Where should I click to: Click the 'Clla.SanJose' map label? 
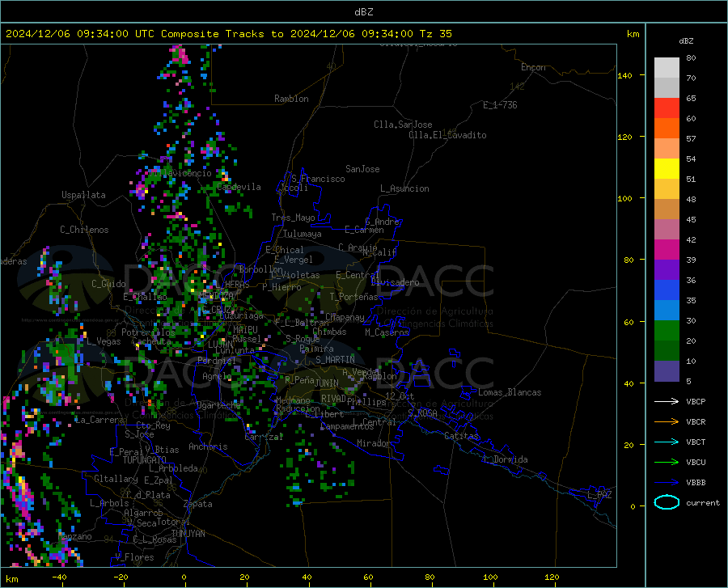[403, 125]
